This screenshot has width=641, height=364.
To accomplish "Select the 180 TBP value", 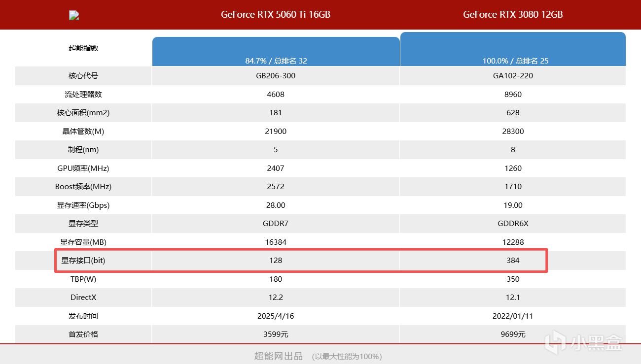I will pos(276,279).
